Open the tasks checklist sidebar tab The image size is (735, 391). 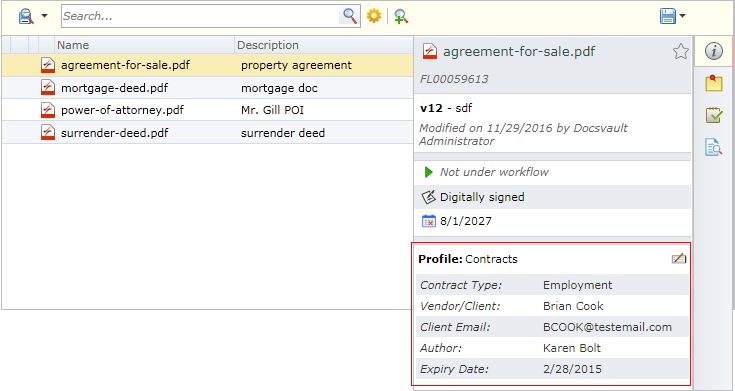pyautogui.click(x=713, y=115)
